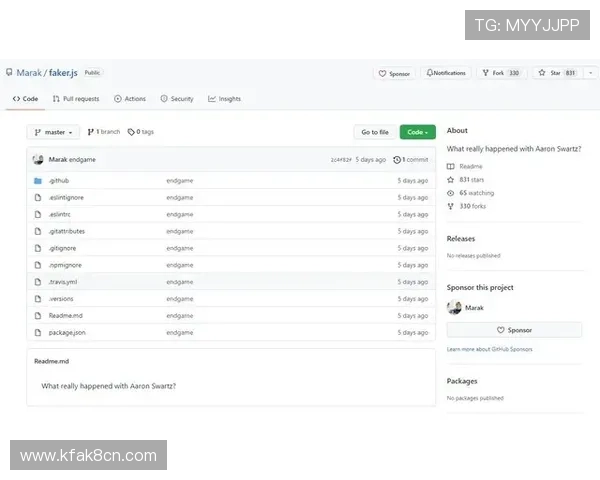This screenshot has height=480, width=600.
Task: Click the .github folder icon
Action: [38, 181]
